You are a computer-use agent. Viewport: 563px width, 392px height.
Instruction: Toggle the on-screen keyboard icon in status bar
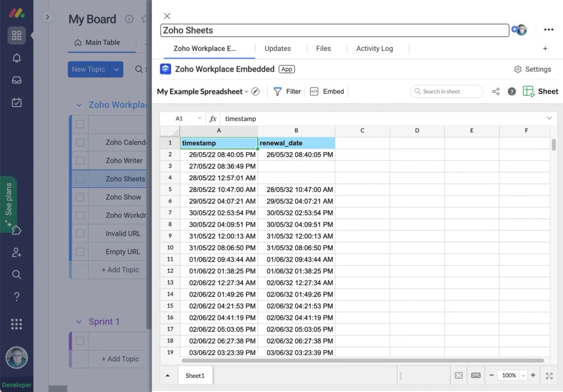pos(475,375)
